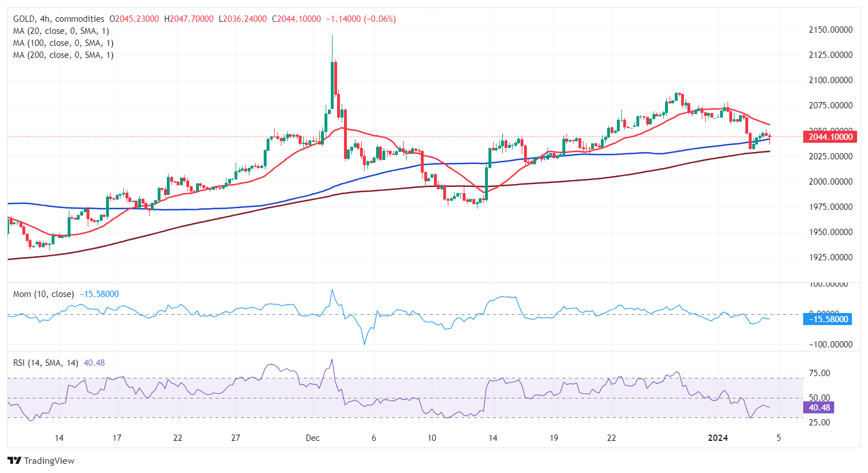Screen dimensions: 868x473
Task: Click the 5 date label after 2024
Action: pyautogui.click(x=779, y=438)
